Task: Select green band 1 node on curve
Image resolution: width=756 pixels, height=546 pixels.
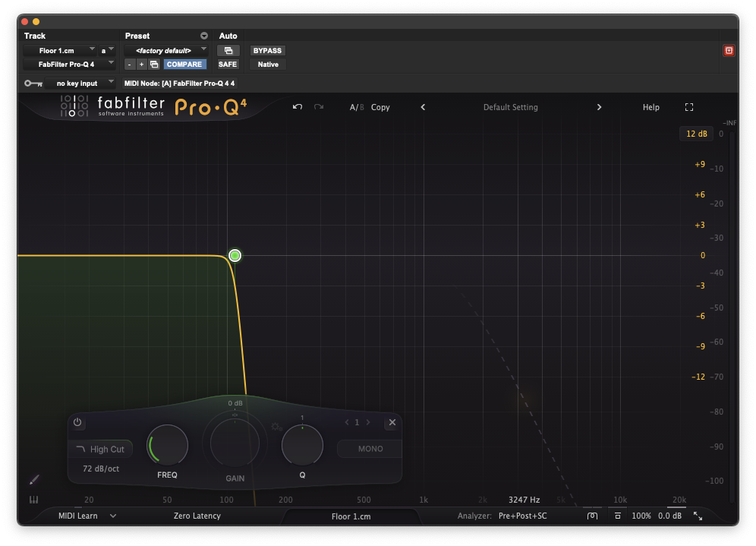Action: tap(235, 255)
